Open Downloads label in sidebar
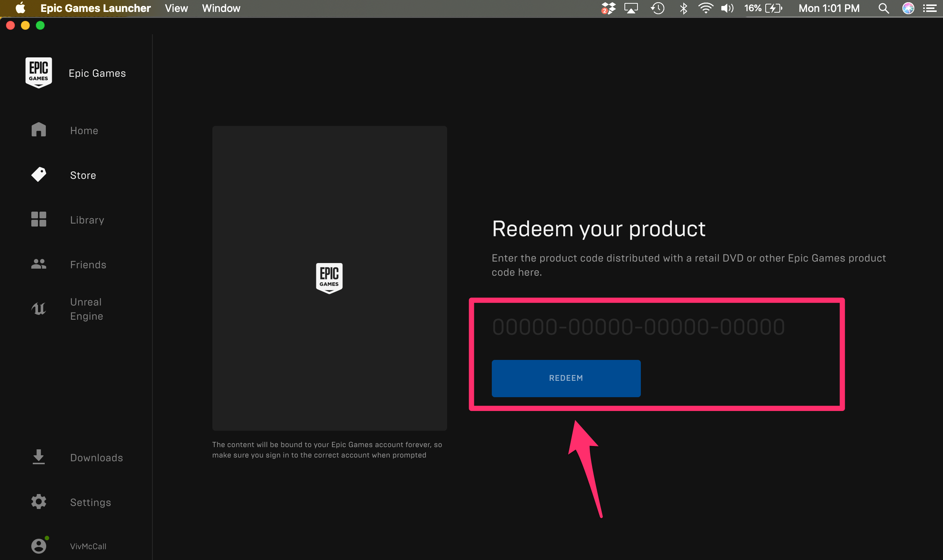Viewport: 943px width, 560px height. [x=96, y=458]
